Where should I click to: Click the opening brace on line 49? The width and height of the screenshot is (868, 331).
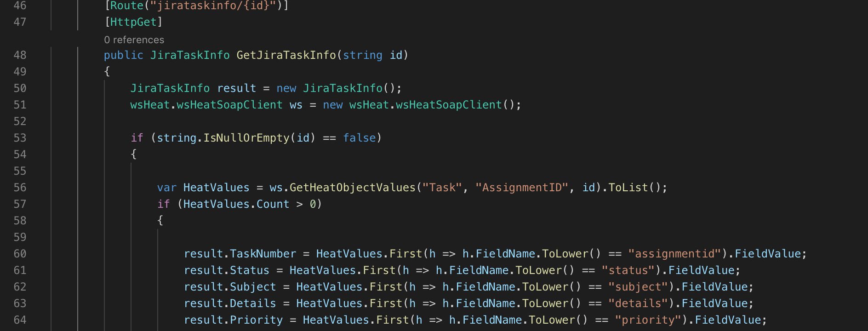pyautogui.click(x=107, y=72)
